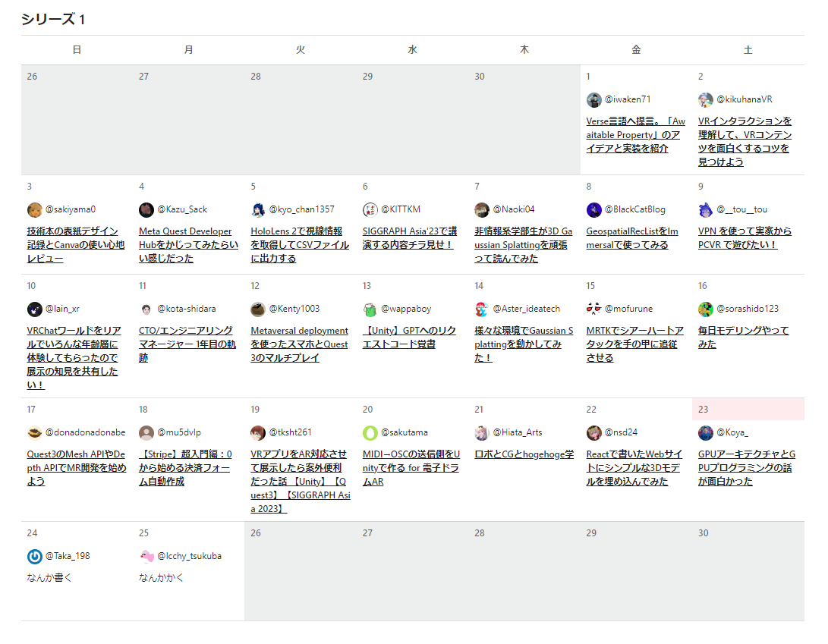
Task: Open the 【Unity】GPTへのリクエストコード覚書 link
Action: click(x=409, y=338)
